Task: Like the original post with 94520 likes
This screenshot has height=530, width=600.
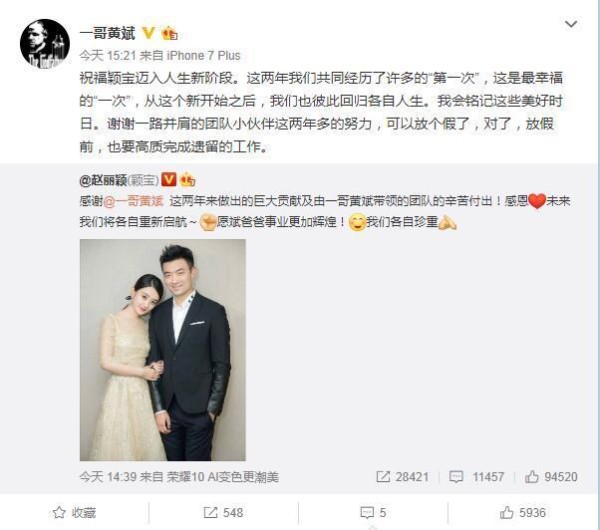Action: (551, 477)
